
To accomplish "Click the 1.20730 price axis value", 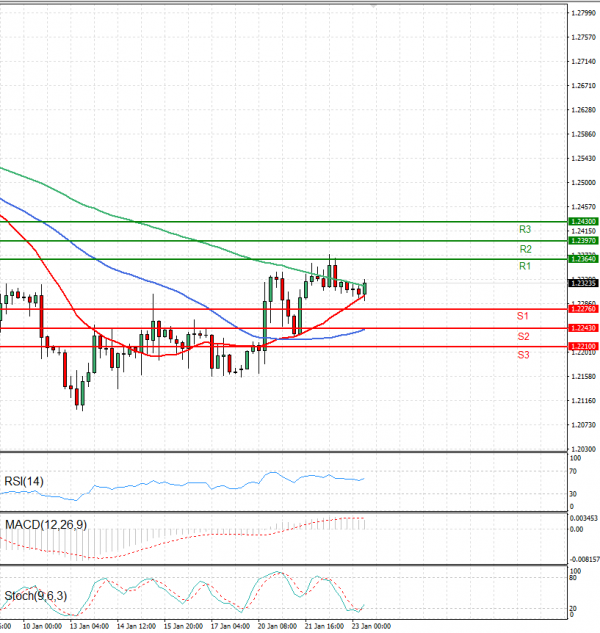I will click(x=583, y=425).
